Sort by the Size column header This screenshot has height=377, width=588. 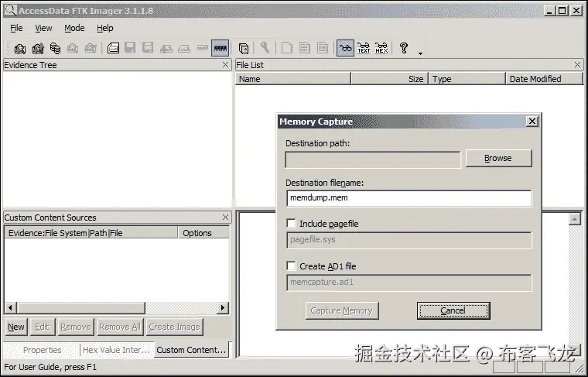tap(390, 79)
